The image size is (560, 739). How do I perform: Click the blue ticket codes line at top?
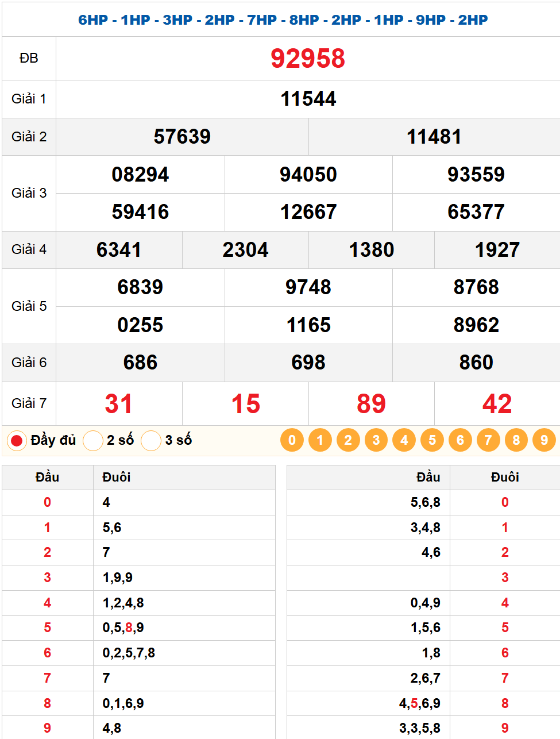pyautogui.click(x=283, y=20)
